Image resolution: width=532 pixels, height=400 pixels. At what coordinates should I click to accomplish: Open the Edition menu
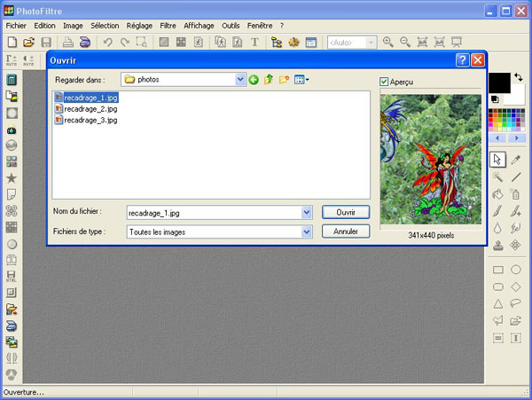click(44, 26)
